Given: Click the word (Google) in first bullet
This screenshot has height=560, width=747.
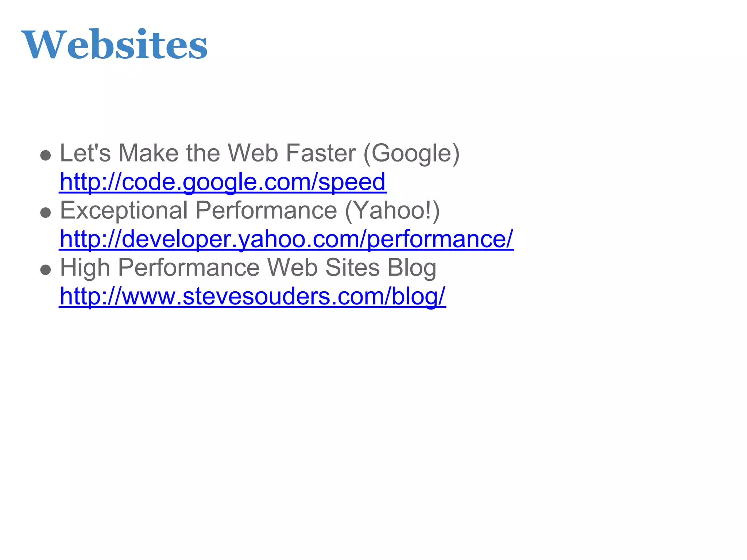Looking at the screenshot, I should pyautogui.click(x=411, y=153).
